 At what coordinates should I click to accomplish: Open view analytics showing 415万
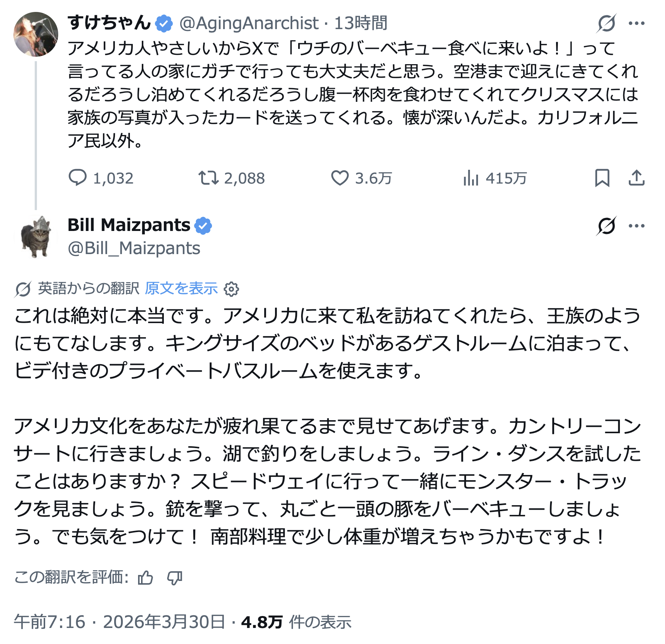click(471, 178)
